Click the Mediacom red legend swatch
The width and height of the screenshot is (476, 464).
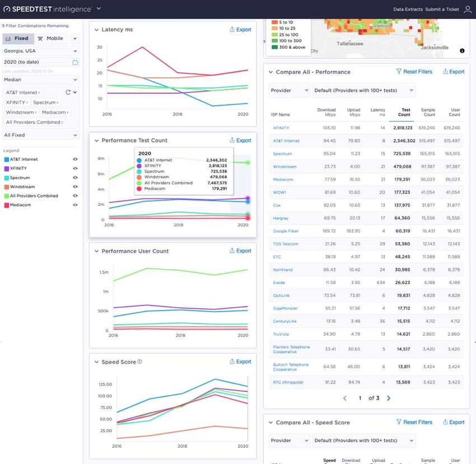tap(6, 205)
